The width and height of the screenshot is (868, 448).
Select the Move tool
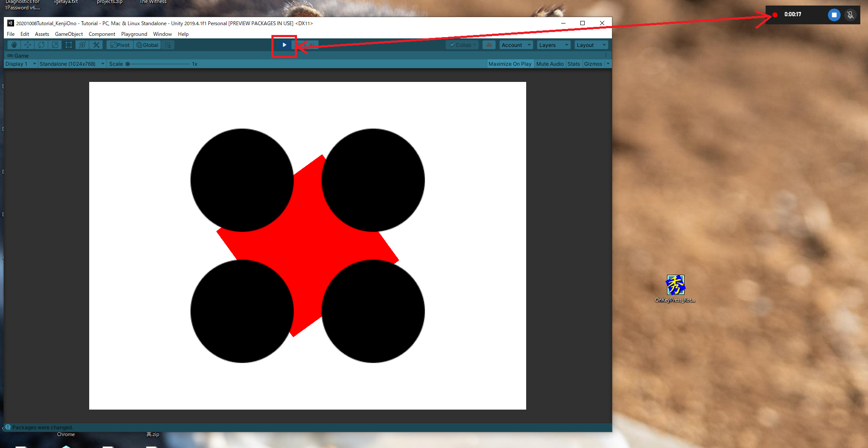27,45
